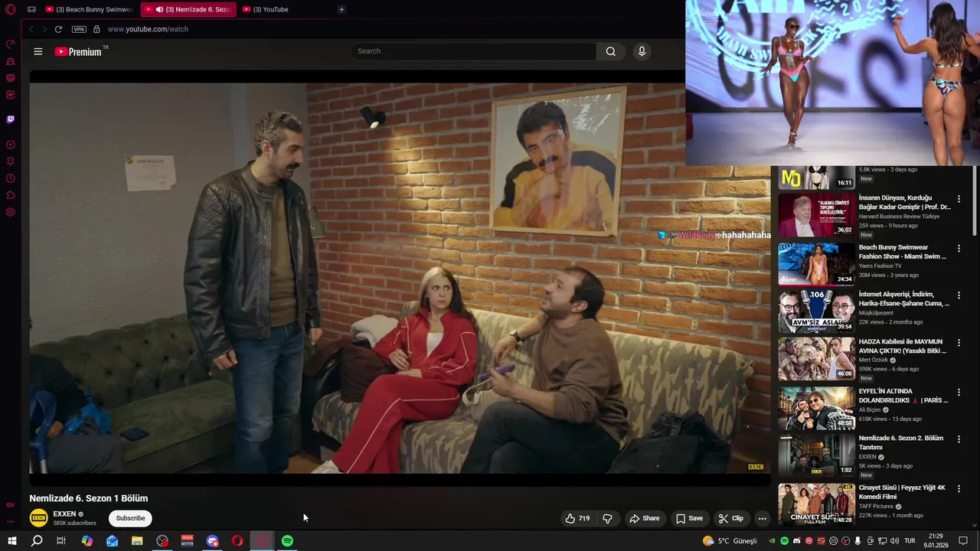Open options menu for Nemlizade 2. Bölüm Tanıtımı
The width and height of the screenshot is (980, 551).
click(959, 440)
